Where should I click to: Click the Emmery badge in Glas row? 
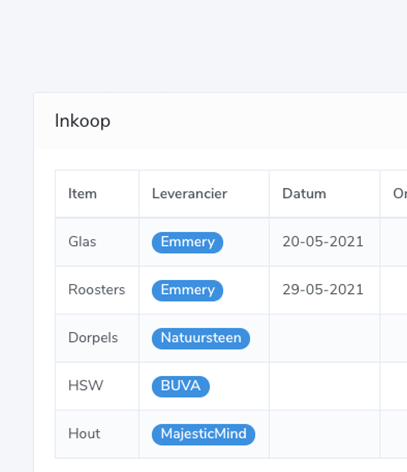(187, 242)
